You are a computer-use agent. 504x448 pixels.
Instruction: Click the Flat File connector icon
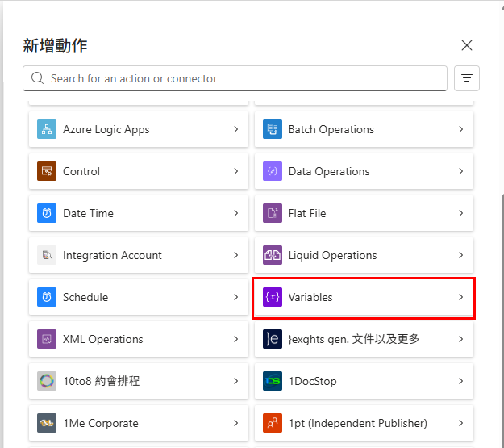(x=273, y=213)
